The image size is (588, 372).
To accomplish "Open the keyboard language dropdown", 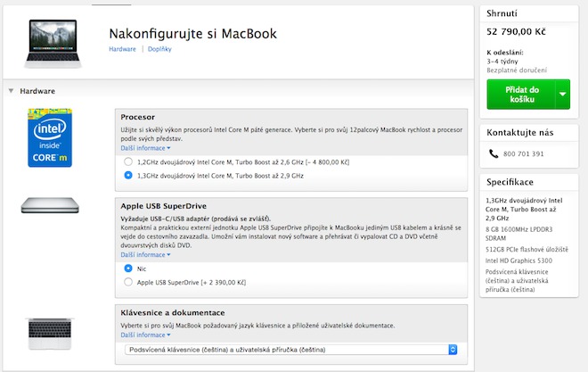I will pyautogui.click(x=291, y=350).
